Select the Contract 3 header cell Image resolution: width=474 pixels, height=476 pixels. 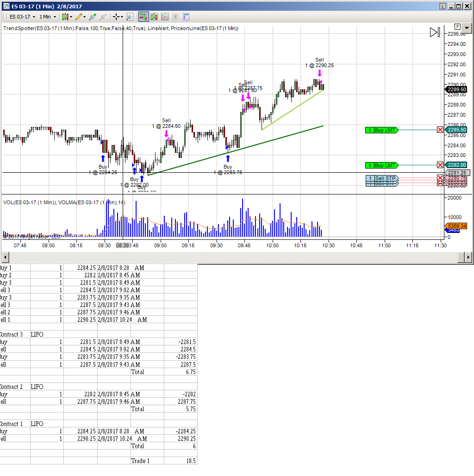[15, 334]
